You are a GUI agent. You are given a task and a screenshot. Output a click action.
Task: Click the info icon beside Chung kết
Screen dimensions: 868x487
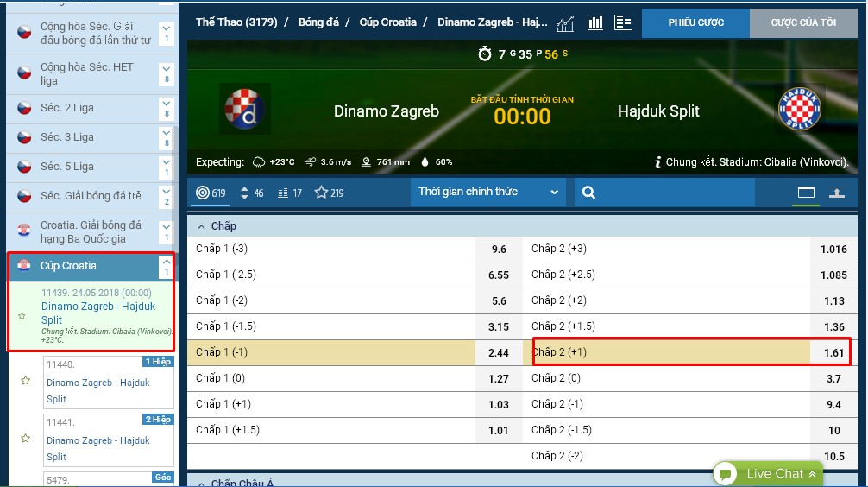pyautogui.click(x=657, y=161)
